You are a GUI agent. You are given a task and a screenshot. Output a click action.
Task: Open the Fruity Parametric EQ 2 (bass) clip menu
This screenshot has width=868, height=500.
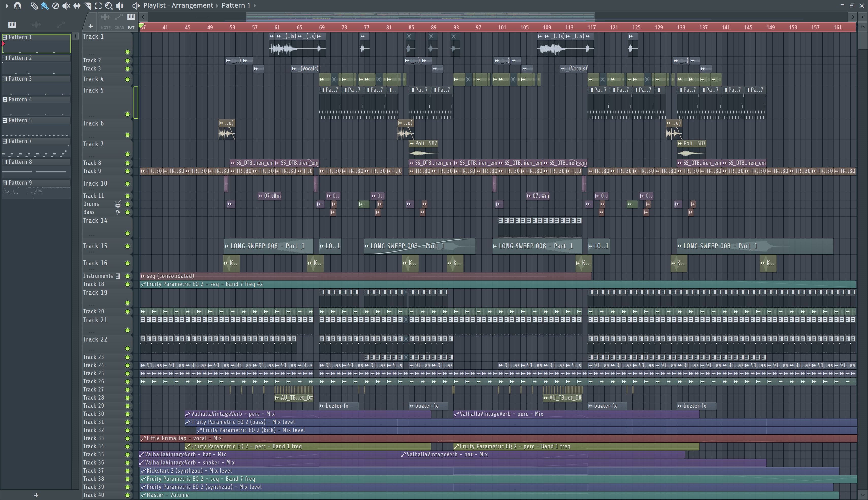click(x=188, y=422)
